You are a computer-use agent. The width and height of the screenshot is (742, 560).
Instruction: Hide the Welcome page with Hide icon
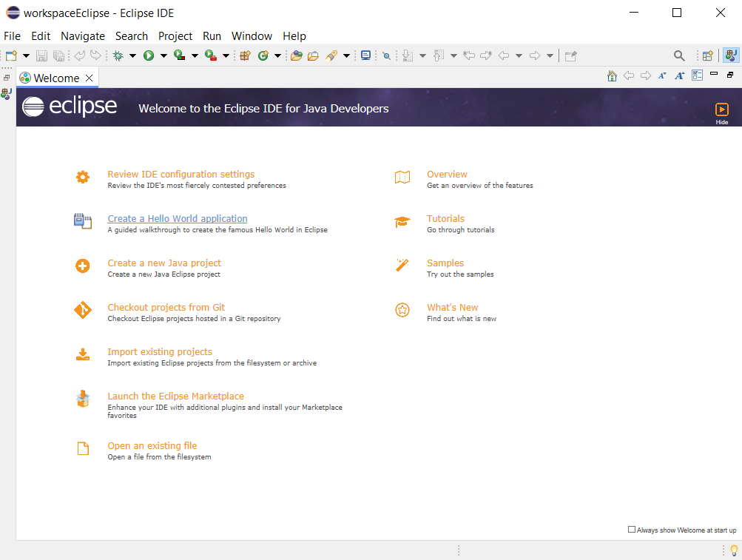(x=722, y=111)
